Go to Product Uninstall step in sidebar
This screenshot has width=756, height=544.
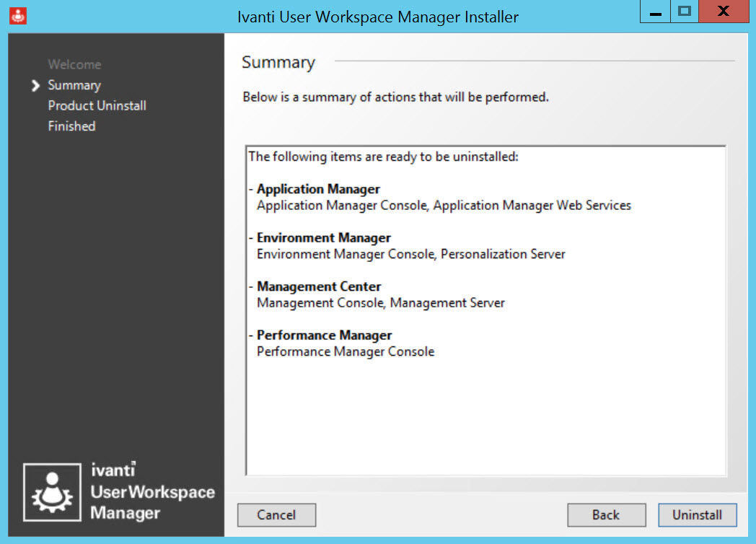tap(97, 105)
